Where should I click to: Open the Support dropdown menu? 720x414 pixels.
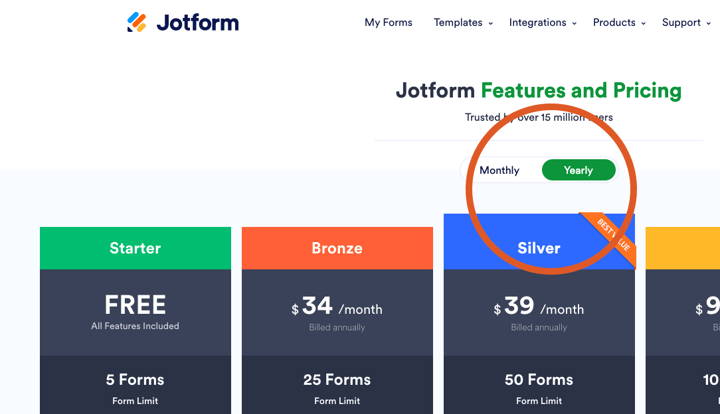tap(686, 22)
